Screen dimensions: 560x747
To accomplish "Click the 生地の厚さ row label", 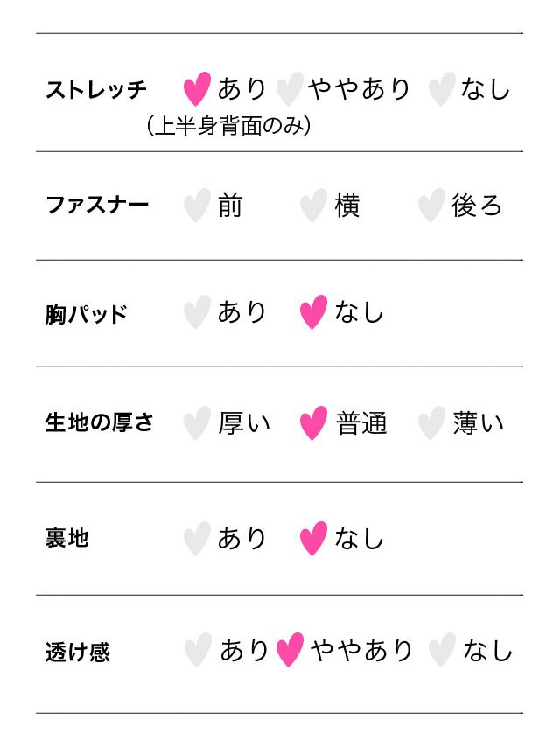I will coord(99,423).
